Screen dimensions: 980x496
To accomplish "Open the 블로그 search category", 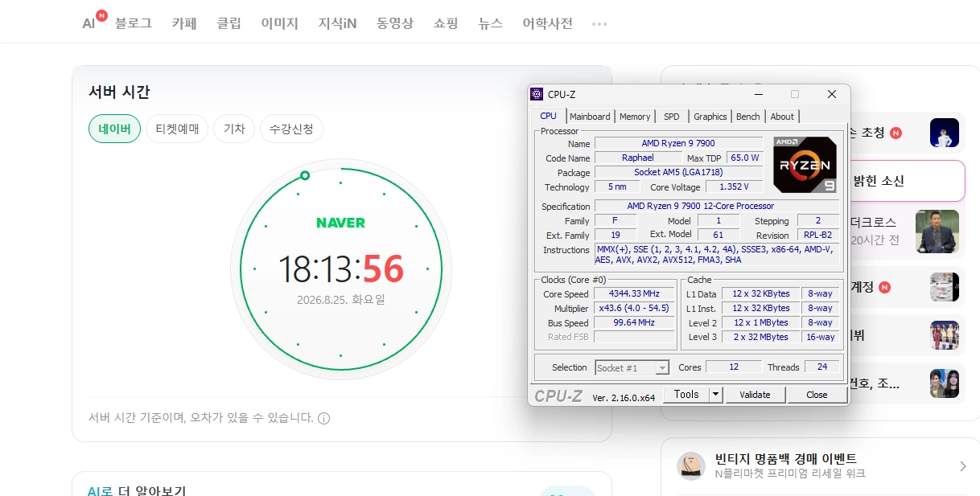I will tap(134, 23).
